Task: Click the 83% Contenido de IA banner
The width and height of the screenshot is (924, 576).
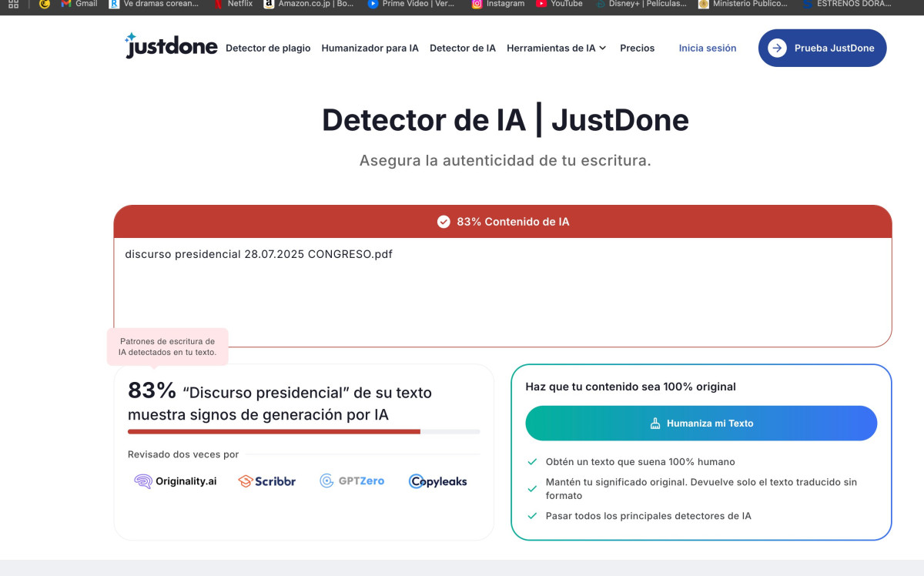Action: coord(503,222)
